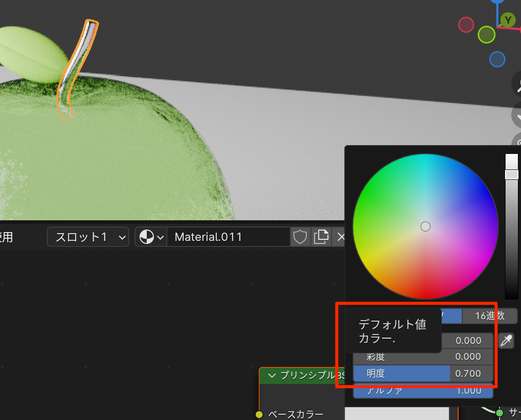The height and width of the screenshot is (420, 521).
Task: Click the center of the color wheel
Action: [x=425, y=226]
